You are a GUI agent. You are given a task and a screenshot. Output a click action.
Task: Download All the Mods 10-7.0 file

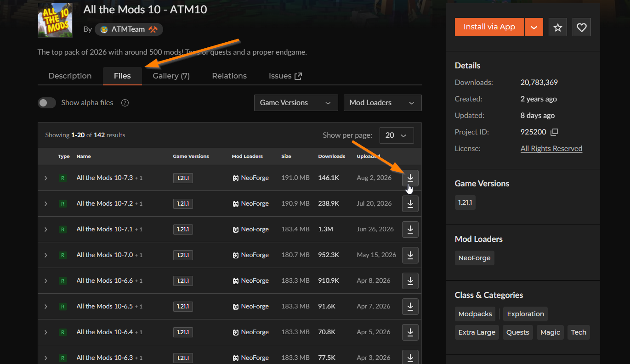[x=410, y=255]
